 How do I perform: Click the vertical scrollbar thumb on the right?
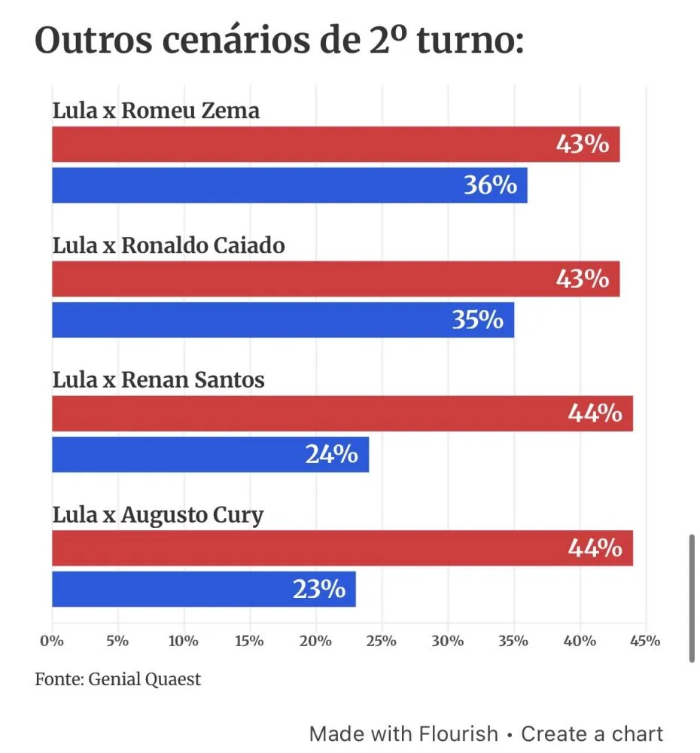(x=692, y=599)
